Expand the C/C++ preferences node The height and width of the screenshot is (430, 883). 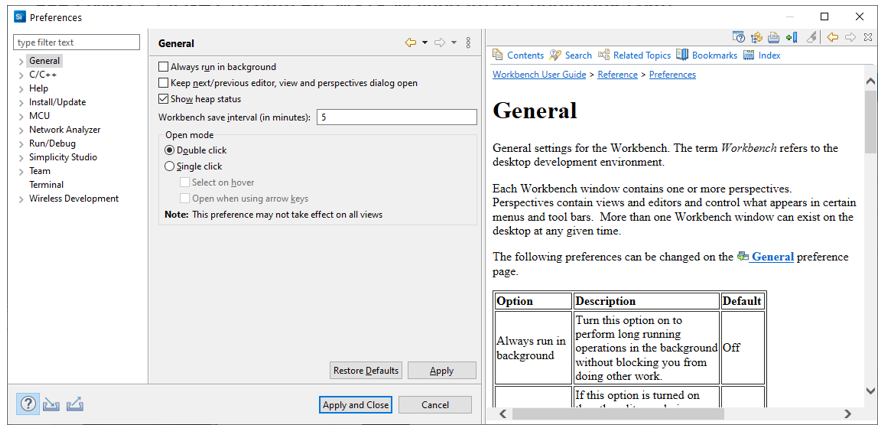click(21, 75)
